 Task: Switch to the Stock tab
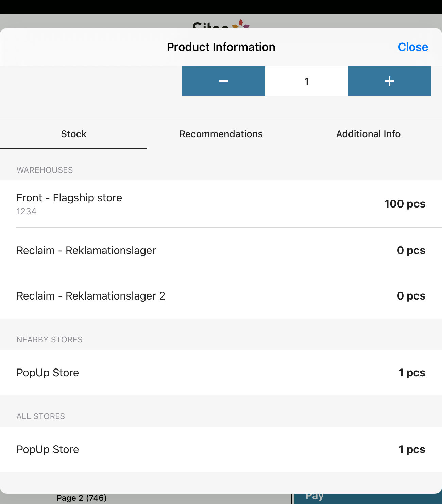point(74,134)
